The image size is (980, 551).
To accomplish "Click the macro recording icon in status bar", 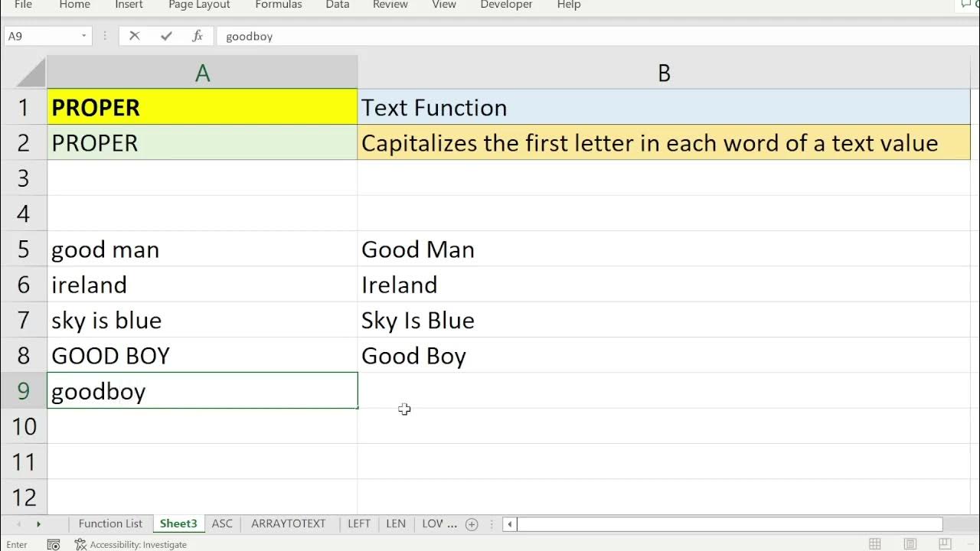I will [54, 545].
